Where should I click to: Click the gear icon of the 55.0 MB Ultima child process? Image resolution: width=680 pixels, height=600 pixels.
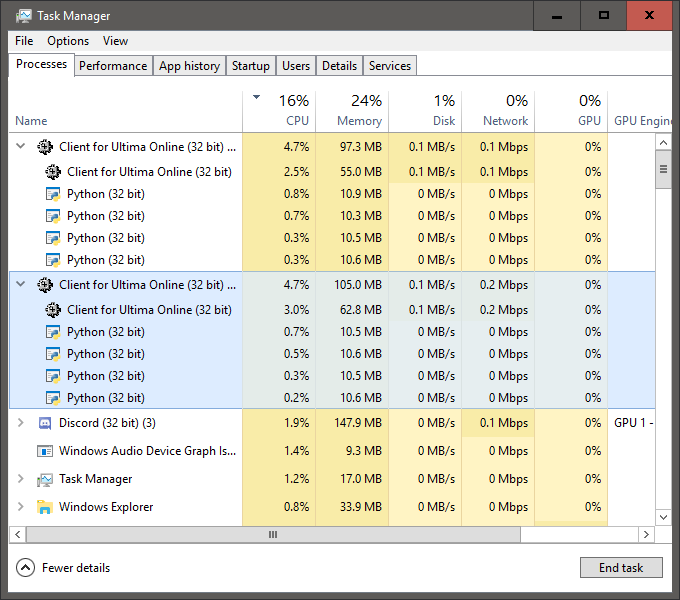point(53,172)
